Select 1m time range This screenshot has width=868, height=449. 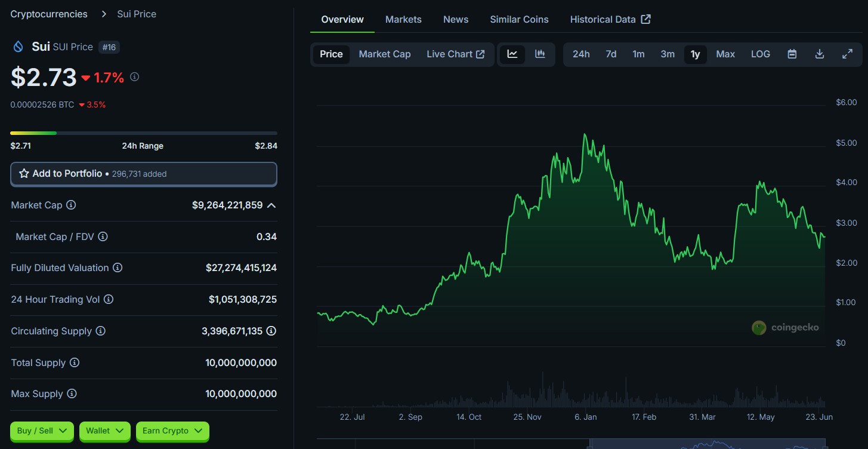(x=638, y=54)
